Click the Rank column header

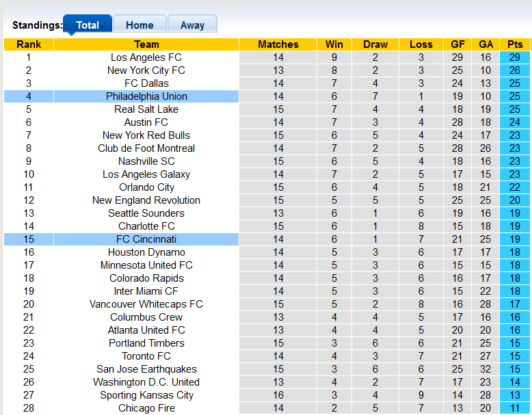coord(29,44)
